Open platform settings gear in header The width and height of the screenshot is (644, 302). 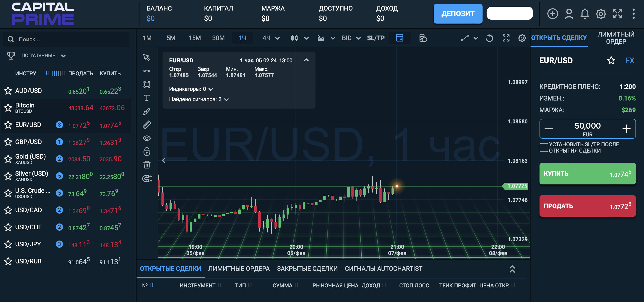(601, 14)
